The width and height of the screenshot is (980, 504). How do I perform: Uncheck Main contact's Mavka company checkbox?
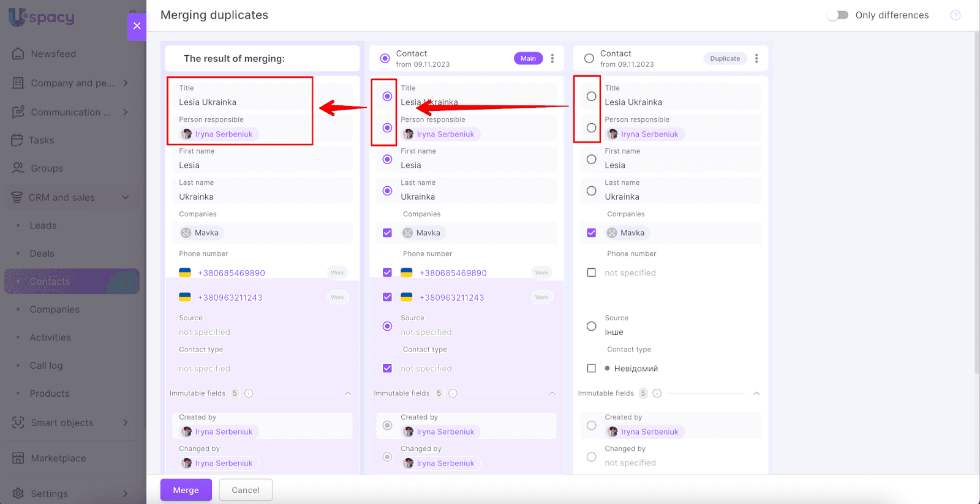point(387,233)
